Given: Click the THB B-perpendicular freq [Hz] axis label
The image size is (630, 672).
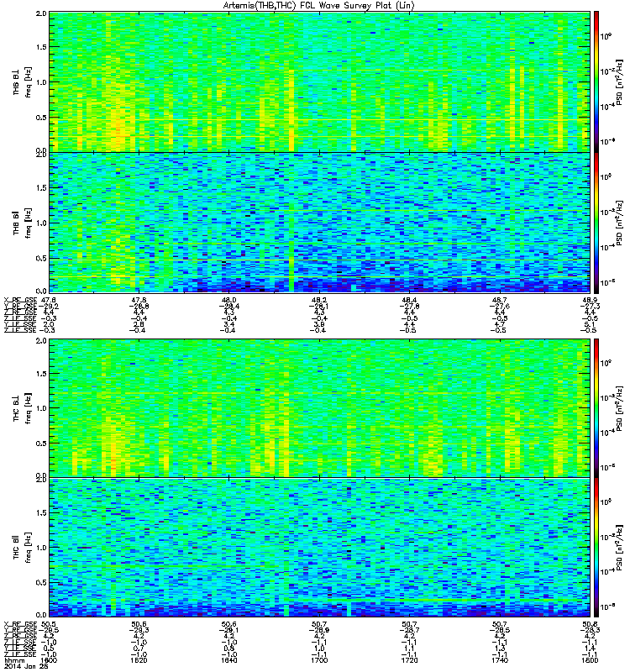Looking at the screenshot, I should pos(29,82).
